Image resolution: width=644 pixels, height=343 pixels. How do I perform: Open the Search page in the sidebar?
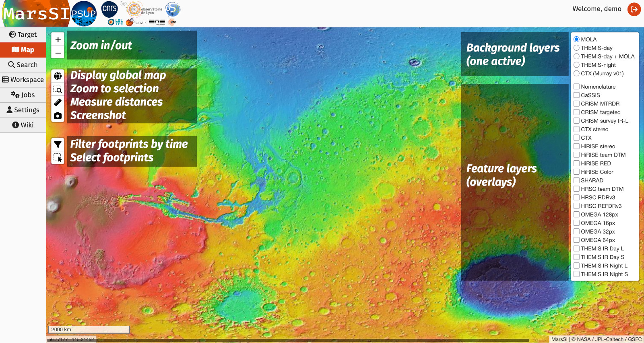[x=23, y=65]
